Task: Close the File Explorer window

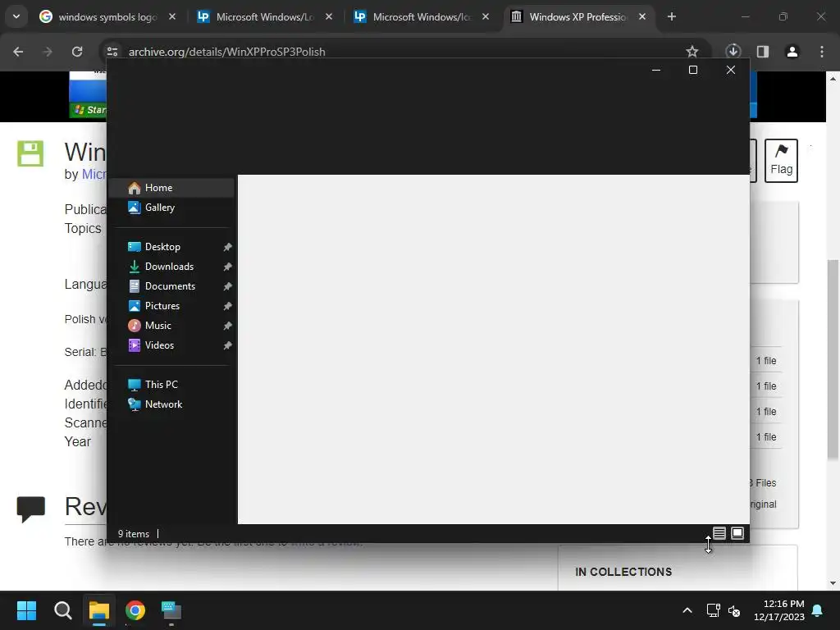Action: tap(731, 70)
